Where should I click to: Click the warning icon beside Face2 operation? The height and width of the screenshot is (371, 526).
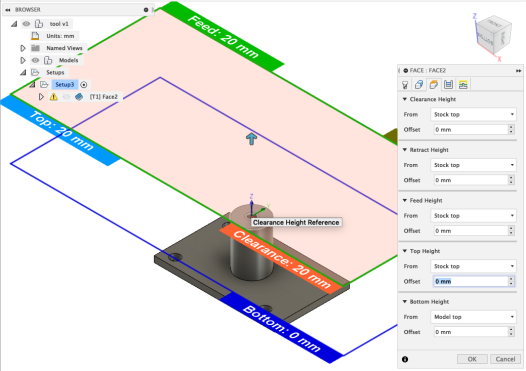(x=53, y=97)
